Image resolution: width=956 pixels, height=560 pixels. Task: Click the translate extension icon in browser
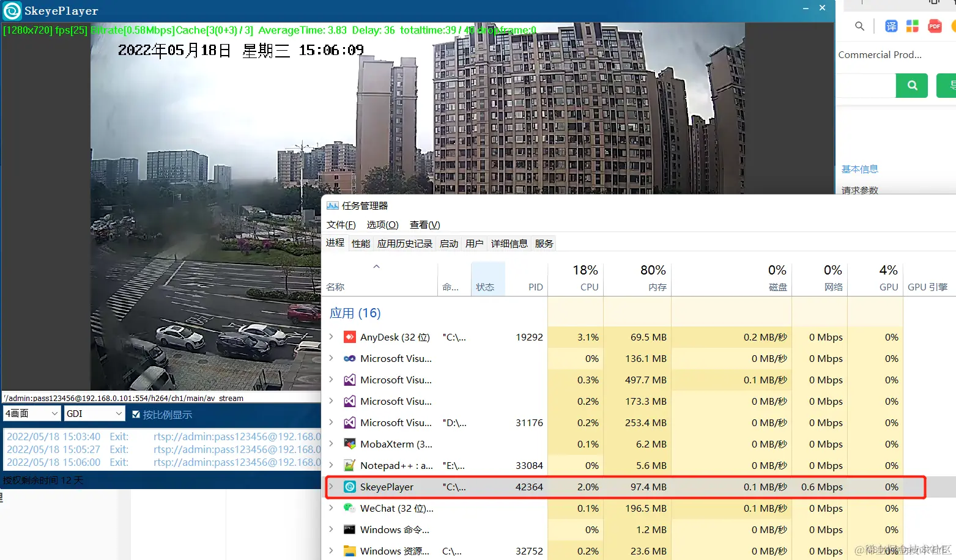coord(891,26)
